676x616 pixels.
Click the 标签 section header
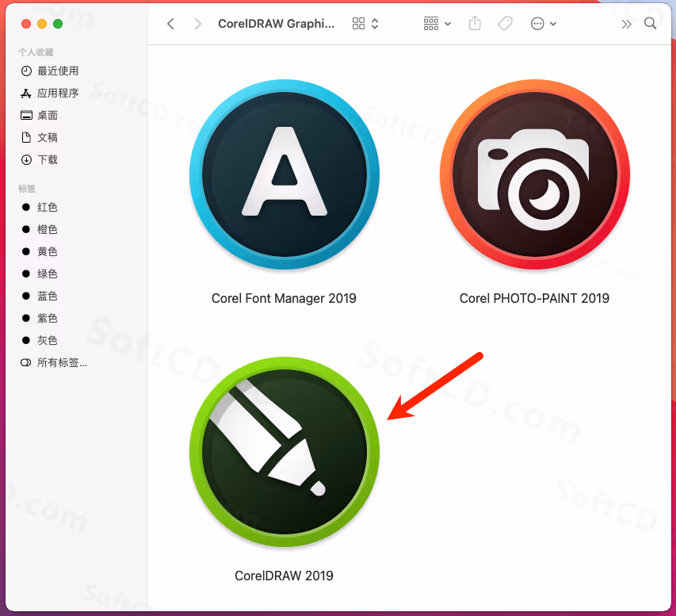[x=27, y=189]
